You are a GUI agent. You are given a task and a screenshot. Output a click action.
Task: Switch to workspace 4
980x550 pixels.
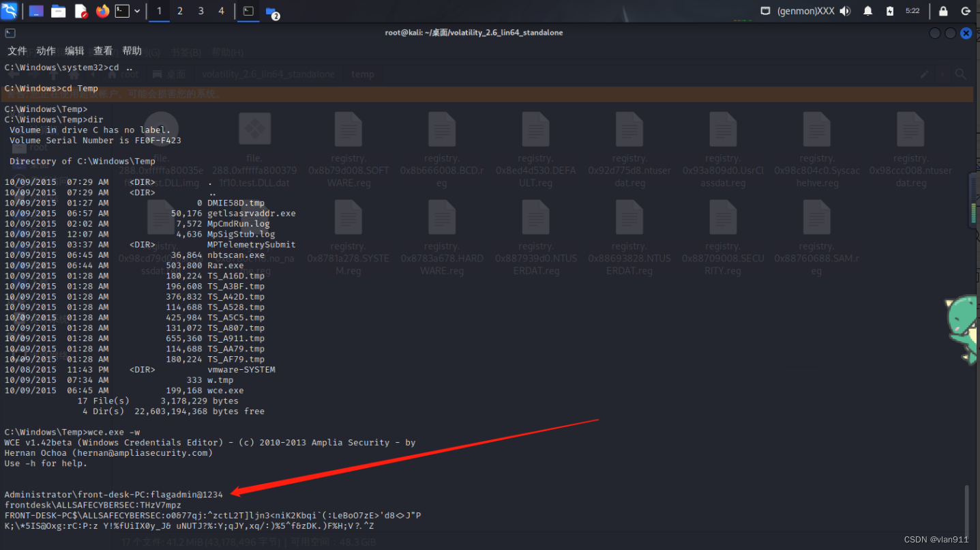tap(221, 11)
